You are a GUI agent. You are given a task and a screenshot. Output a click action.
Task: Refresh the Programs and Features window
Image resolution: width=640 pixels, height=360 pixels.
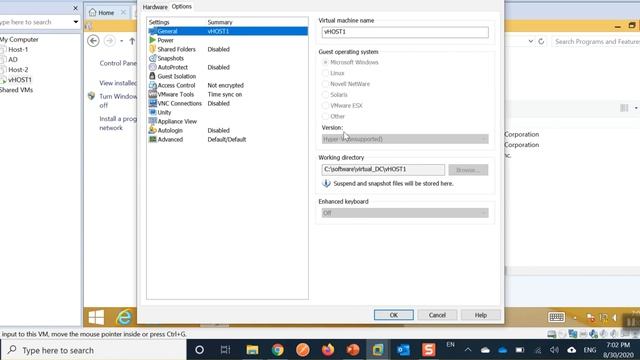(541, 41)
